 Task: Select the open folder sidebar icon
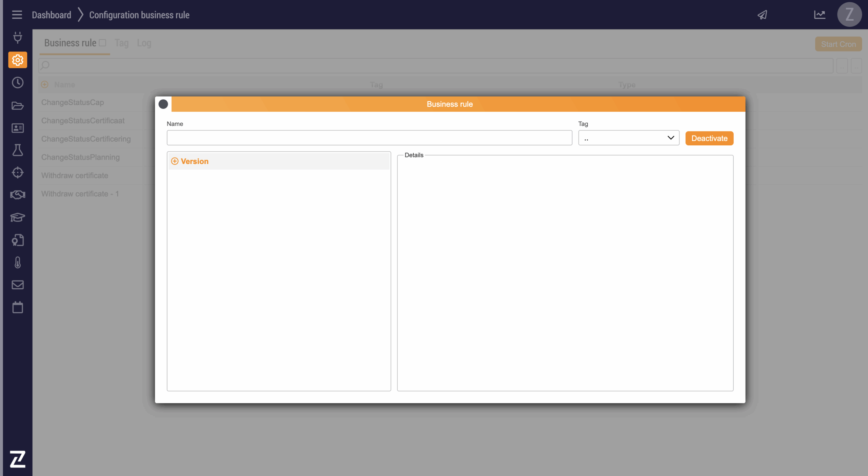[x=18, y=106]
